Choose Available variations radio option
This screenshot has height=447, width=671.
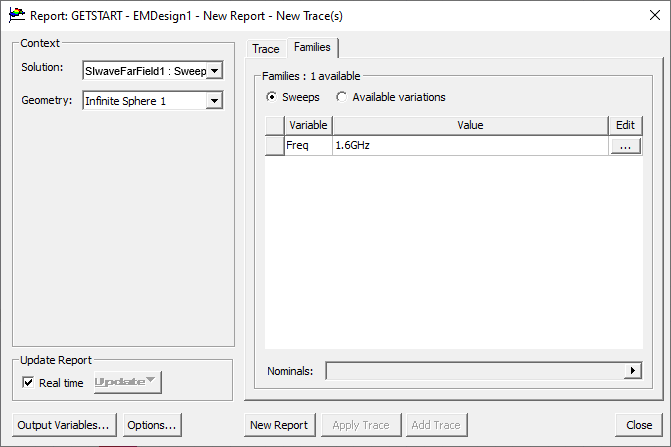[x=341, y=97]
